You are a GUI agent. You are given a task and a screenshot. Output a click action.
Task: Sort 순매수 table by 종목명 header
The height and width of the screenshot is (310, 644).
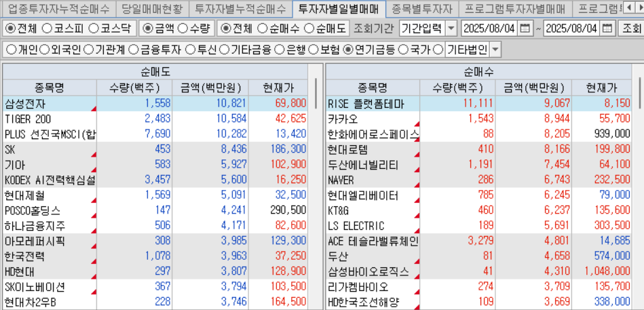(373, 88)
